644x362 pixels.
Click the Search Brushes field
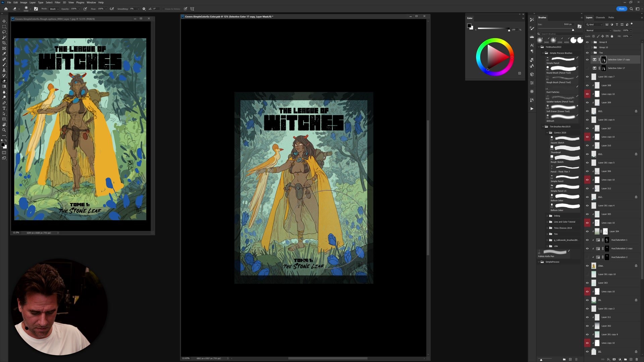click(x=558, y=34)
